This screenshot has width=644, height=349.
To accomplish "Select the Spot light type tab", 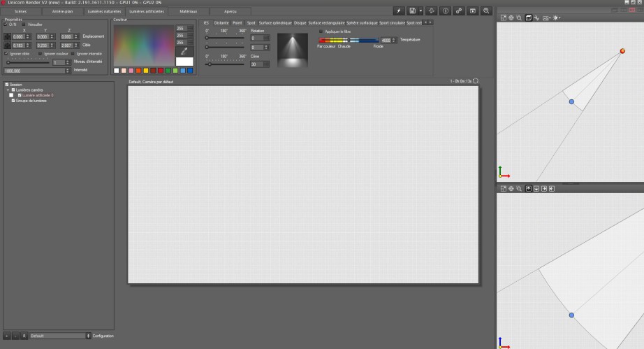I will [251, 23].
